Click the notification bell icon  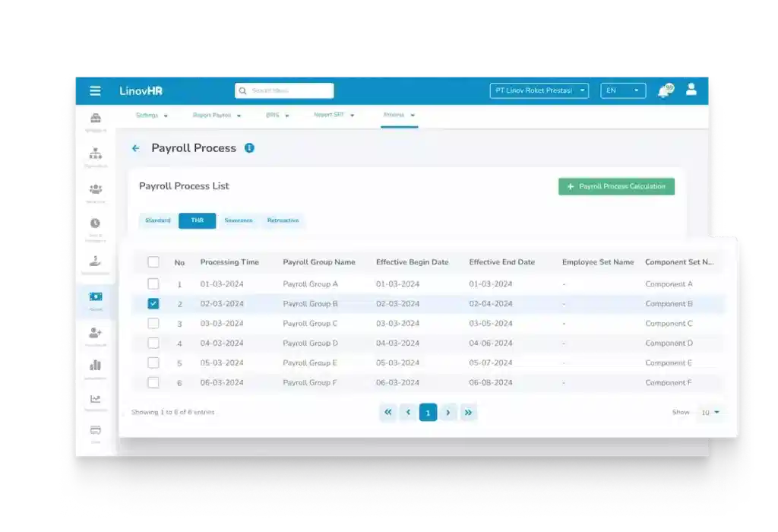click(x=663, y=91)
